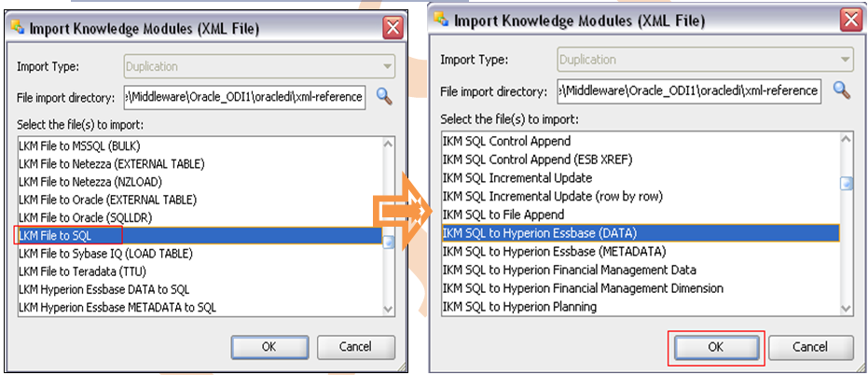868x375 pixels.
Task: Select LKM File to MSSQL (BULK)
Action: (200, 146)
